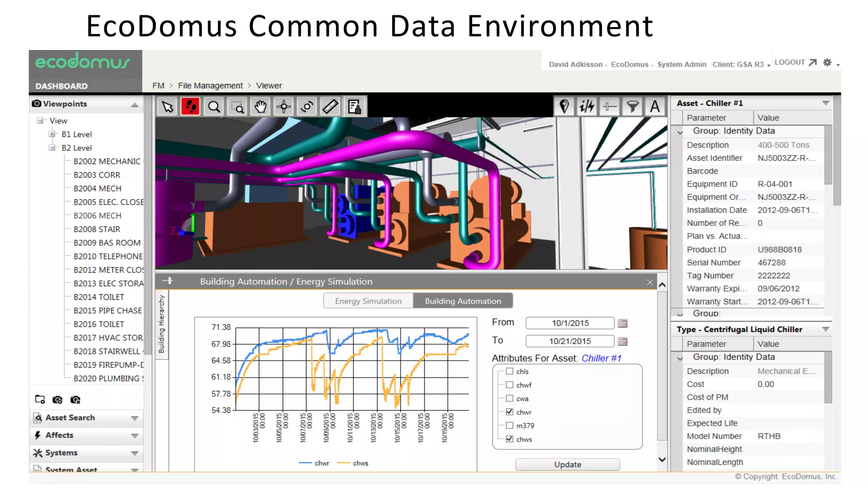This screenshot has height=488, width=868.
Task: Pick the measure ruler tool
Action: coord(330,107)
